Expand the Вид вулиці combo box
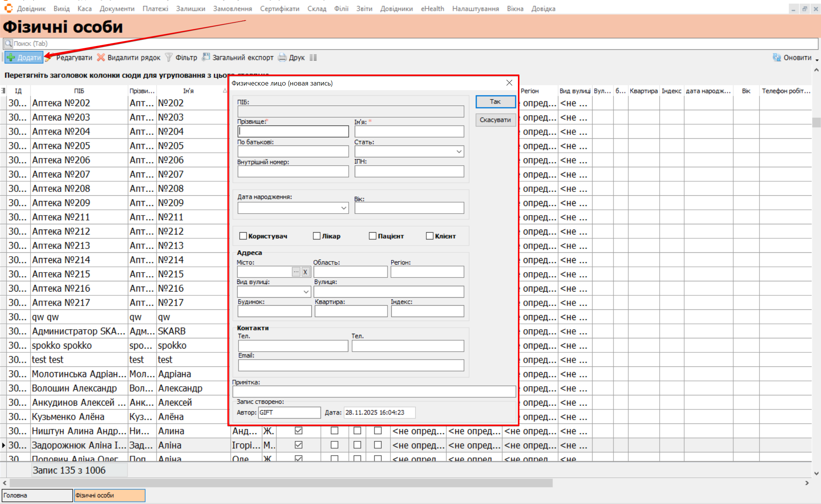Screen dimensions: 821x504 306,292
